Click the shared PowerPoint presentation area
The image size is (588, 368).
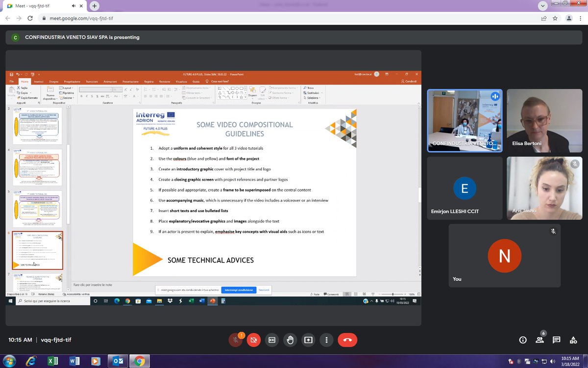[214, 188]
